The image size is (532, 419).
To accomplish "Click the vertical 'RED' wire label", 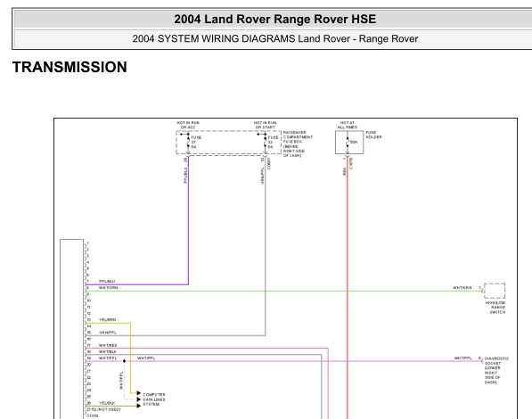I will coord(344,171).
